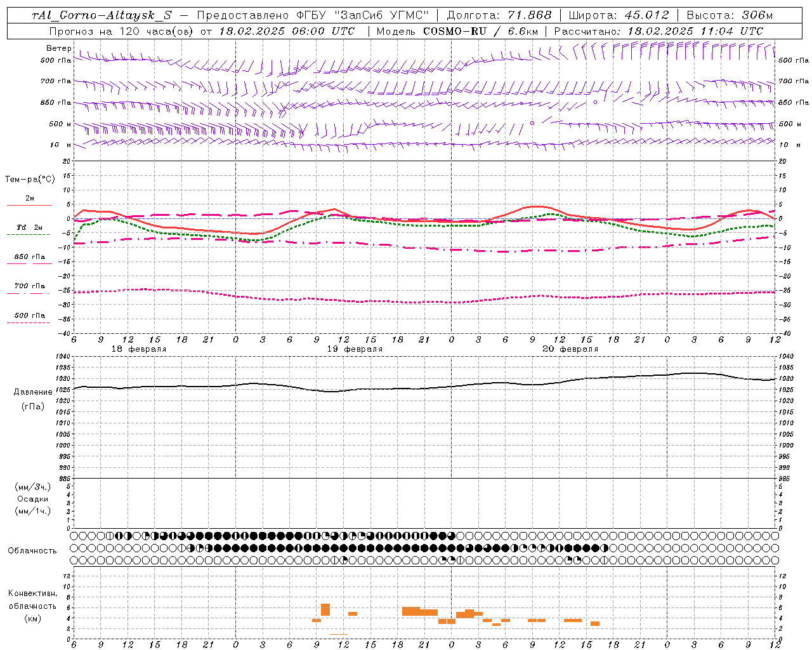
Task: Click the Облачность row label
Action: pos(32,551)
